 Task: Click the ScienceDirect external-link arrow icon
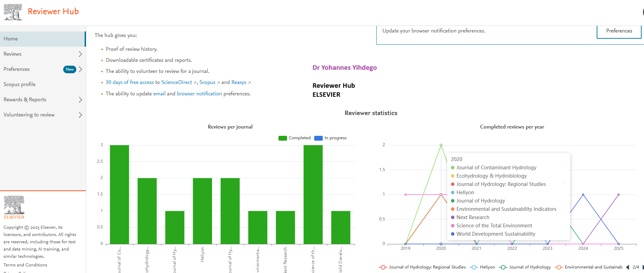coord(195,83)
